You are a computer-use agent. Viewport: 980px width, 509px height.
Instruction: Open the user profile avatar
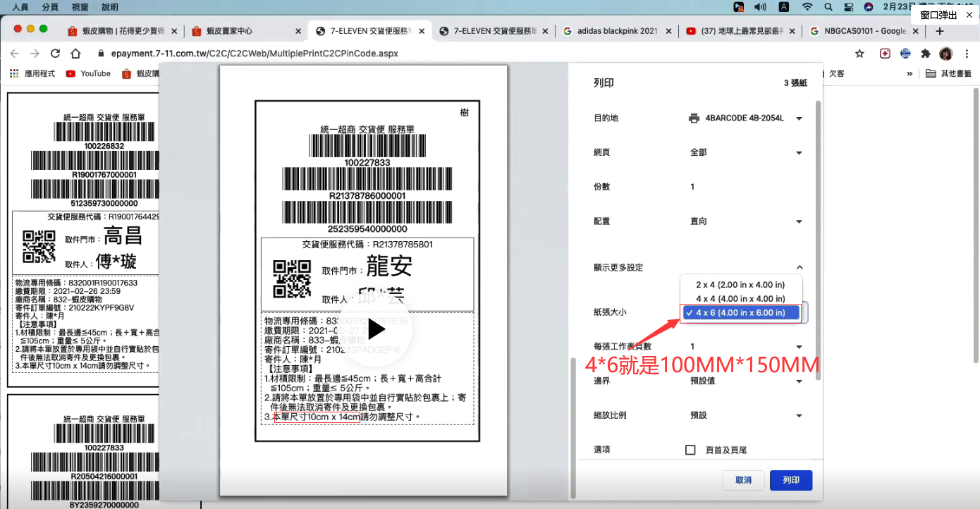[x=946, y=54]
